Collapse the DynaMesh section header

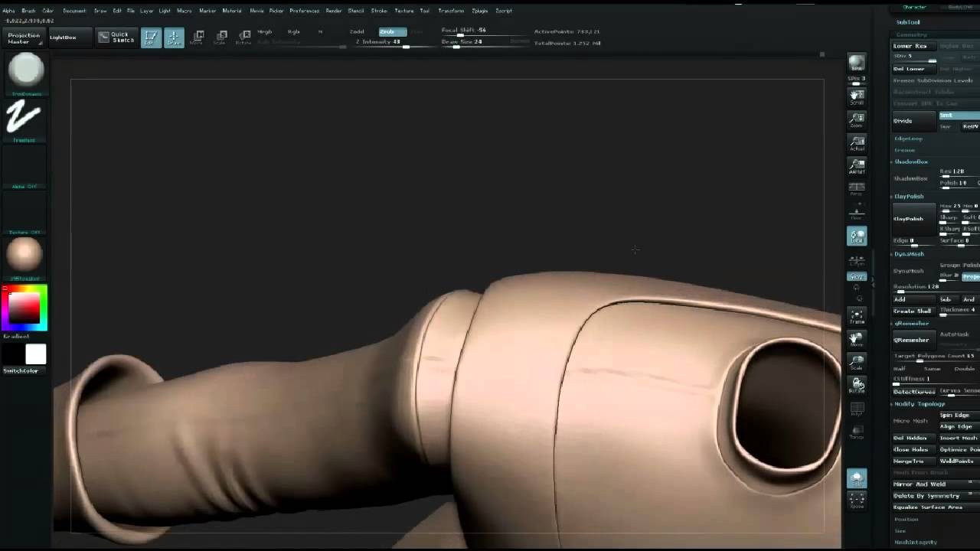[x=909, y=254]
